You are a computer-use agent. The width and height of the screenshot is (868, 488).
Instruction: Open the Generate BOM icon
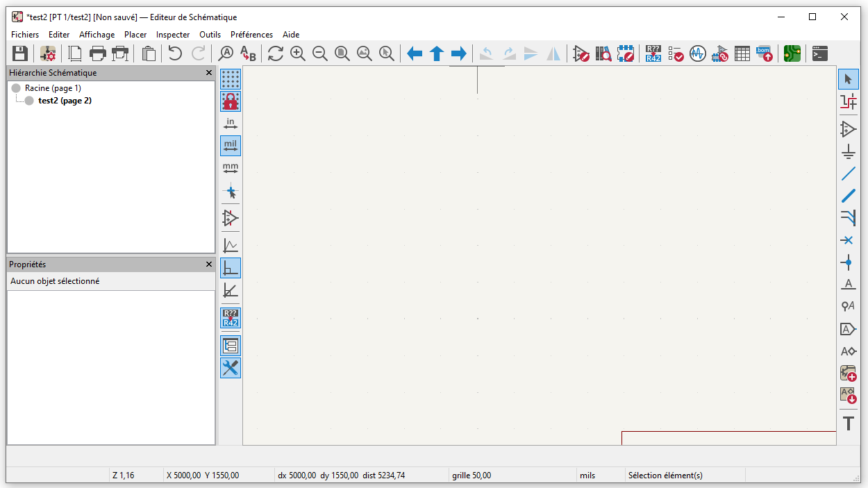[x=764, y=53]
